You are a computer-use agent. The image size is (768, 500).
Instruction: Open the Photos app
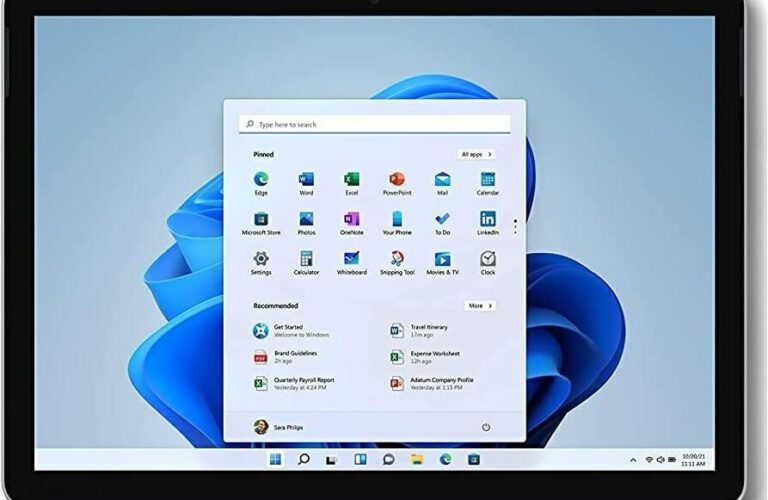306,223
